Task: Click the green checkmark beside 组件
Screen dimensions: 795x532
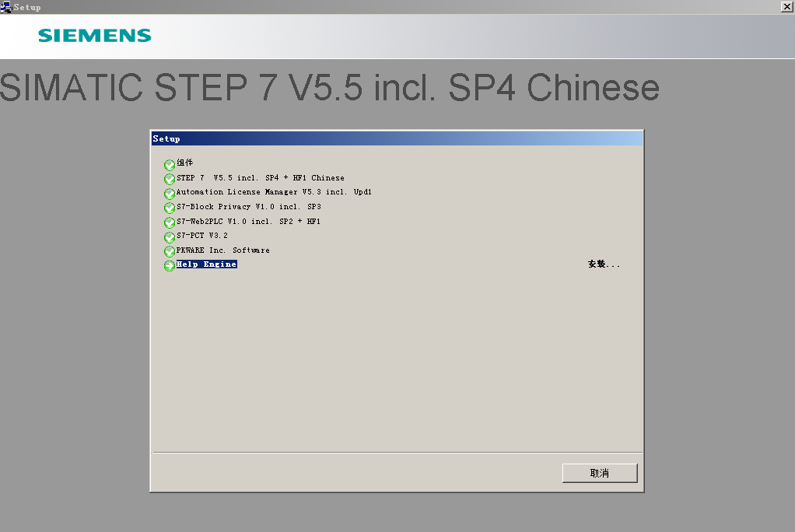Action: (x=170, y=165)
